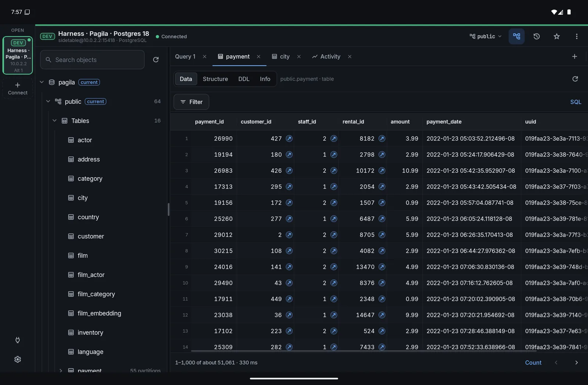Screen dimensions: 588x385
Task: Focus the Search objects field
Action: [x=92, y=60]
